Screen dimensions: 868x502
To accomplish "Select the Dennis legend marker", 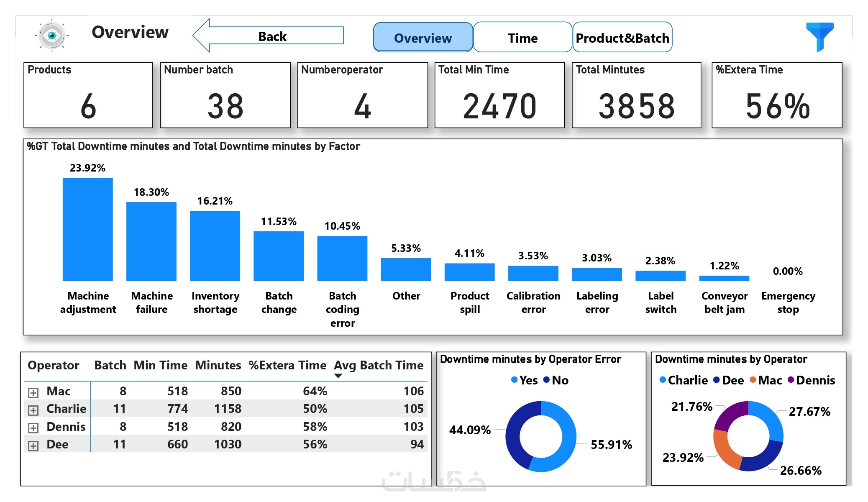I will (x=791, y=380).
